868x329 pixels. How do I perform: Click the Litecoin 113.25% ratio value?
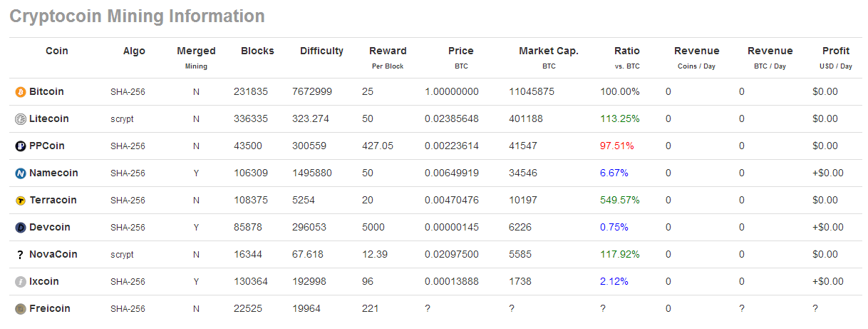(619, 119)
